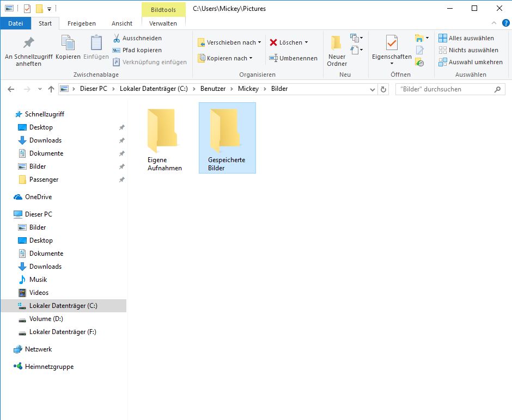Viewport: 512px width, 420px height.
Task: Open Lokaler Datenträger (F:) drive
Action: click(x=63, y=332)
